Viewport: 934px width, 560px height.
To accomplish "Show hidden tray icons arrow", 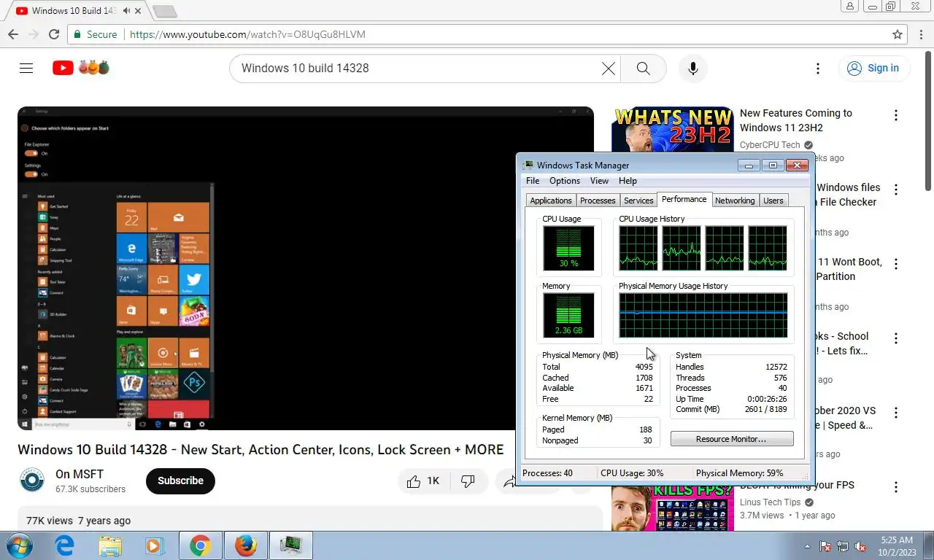I will (x=807, y=545).
